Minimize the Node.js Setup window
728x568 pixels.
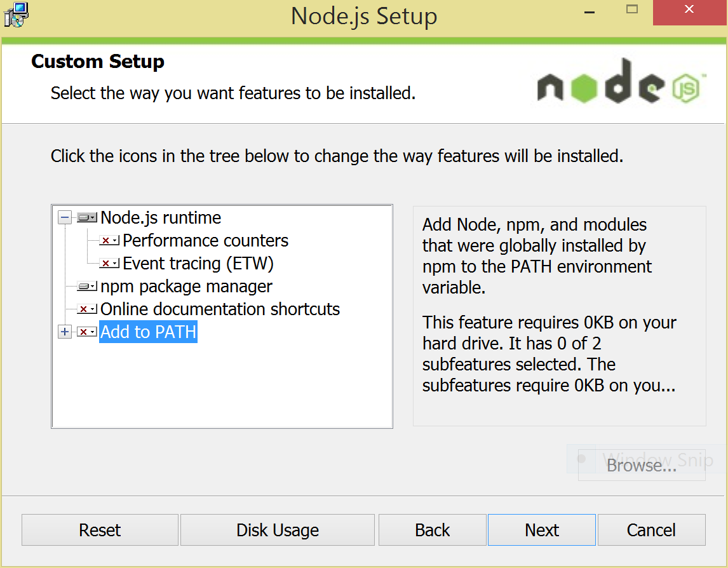point(590,13)
